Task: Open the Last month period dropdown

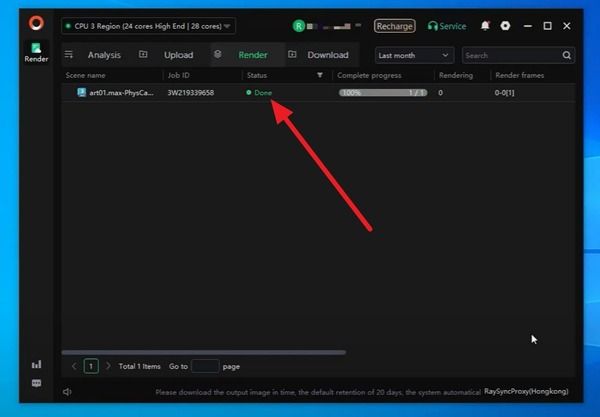Action: pos(414,55)
